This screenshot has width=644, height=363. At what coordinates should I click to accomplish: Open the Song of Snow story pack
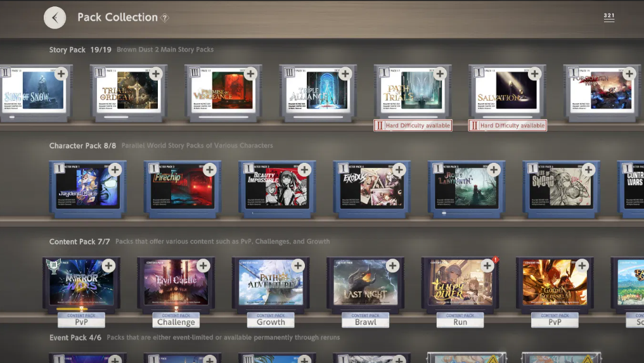click(x=35, y=93)
